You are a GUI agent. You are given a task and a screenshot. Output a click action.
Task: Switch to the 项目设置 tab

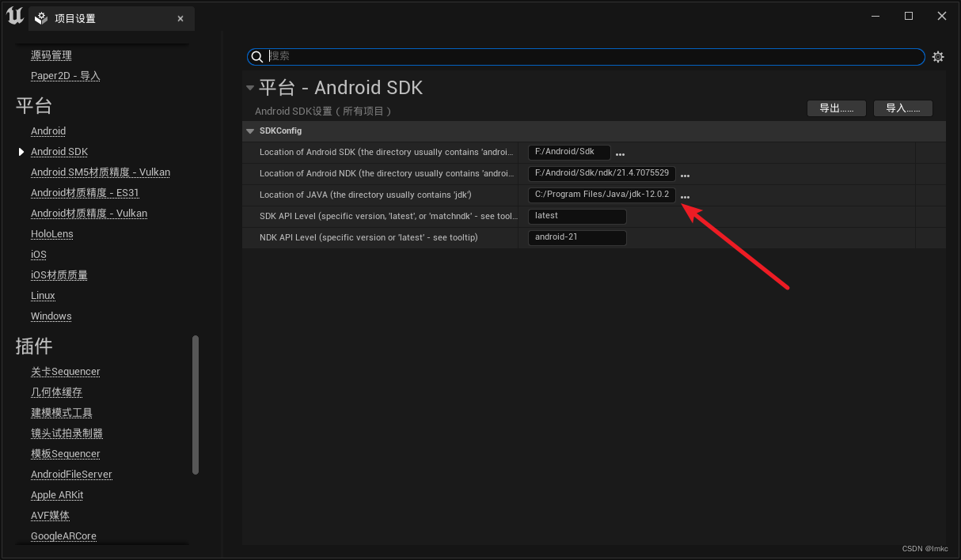point(112,18)
